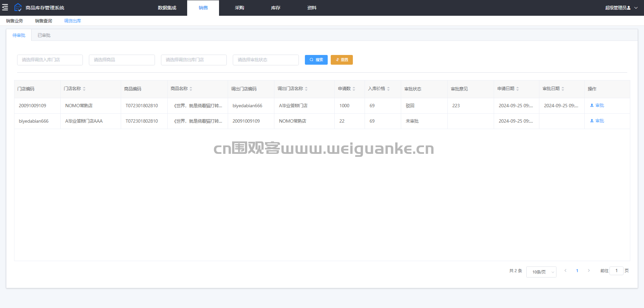Screen dimensions: 644x308
Task: Click 审批 for the NOMO常熟店 row
Action: click(597, 106)
